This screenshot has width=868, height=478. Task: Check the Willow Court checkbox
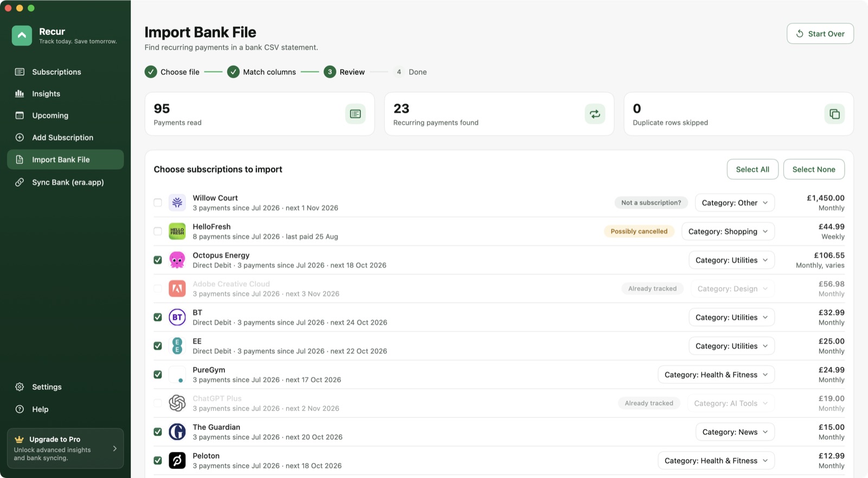coord(158,202)
